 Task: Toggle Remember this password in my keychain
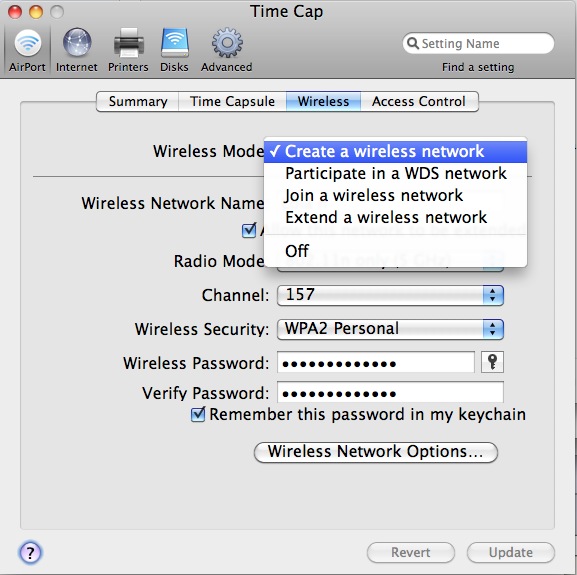tap(198, 415)
